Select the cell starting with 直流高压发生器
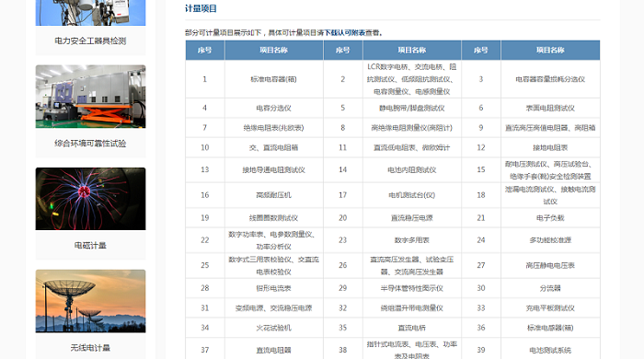Image resolution: width=644 pixels, height=359 pixels. point(412,265)
